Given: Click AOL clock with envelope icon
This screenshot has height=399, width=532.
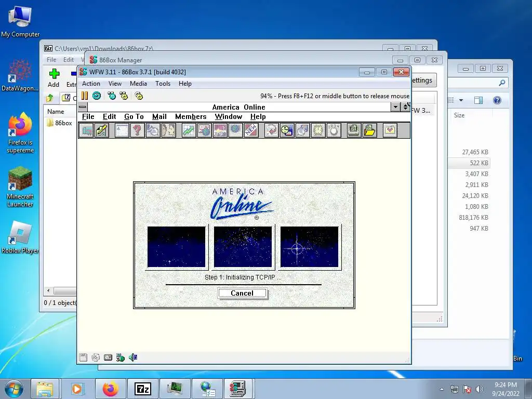Looking at the screenshot, I should click(x=287, y=130).
